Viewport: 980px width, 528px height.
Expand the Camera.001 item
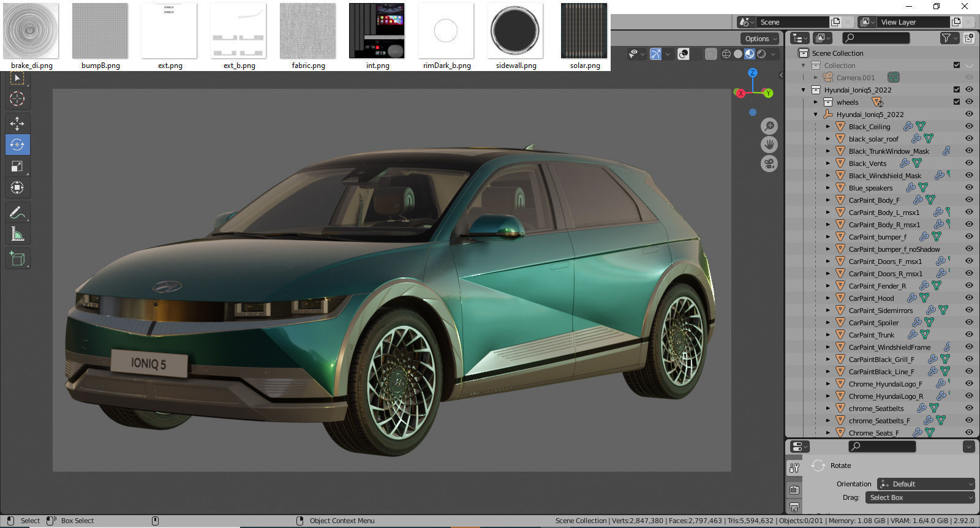click(816, 78)
